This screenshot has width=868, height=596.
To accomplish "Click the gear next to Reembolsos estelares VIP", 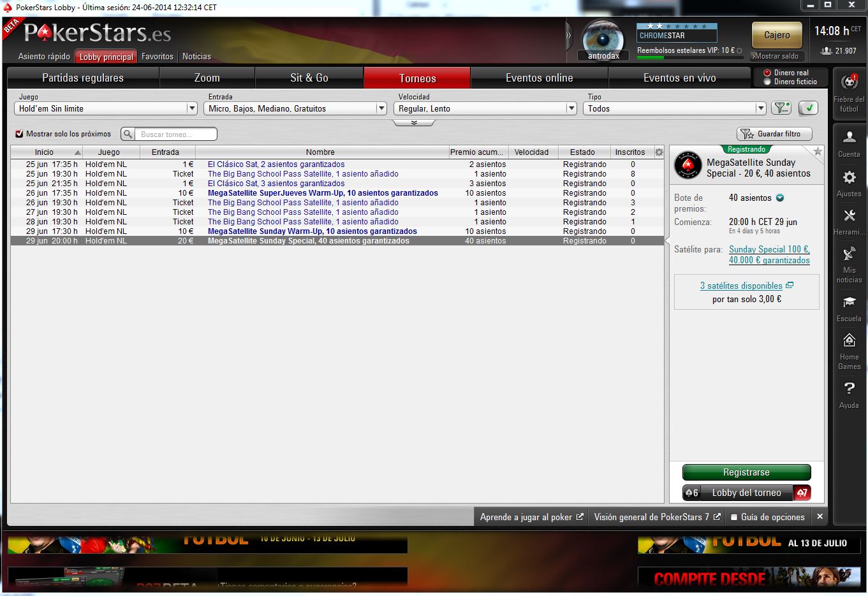I will [740, 50].
